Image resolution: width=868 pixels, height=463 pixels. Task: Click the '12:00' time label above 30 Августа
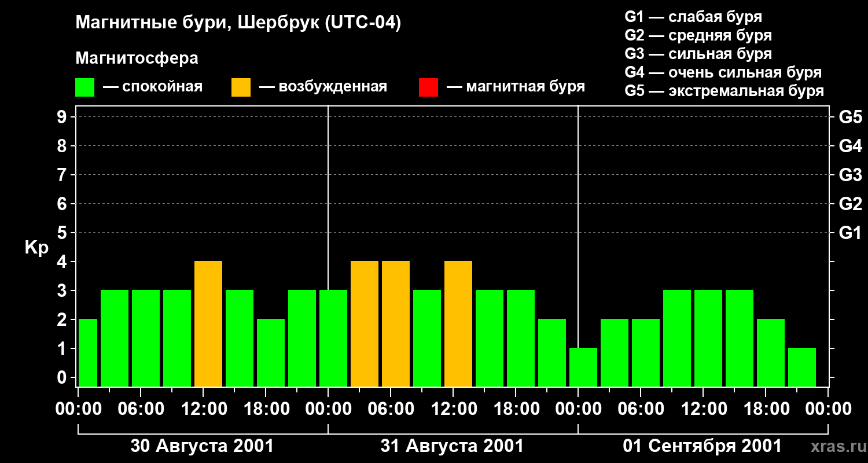(x=203, y=409)
